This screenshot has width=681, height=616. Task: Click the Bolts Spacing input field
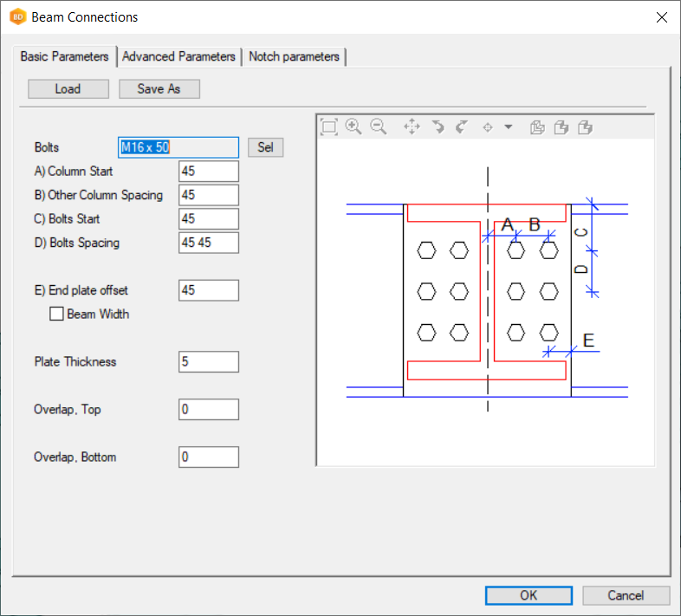click(208, 243)
